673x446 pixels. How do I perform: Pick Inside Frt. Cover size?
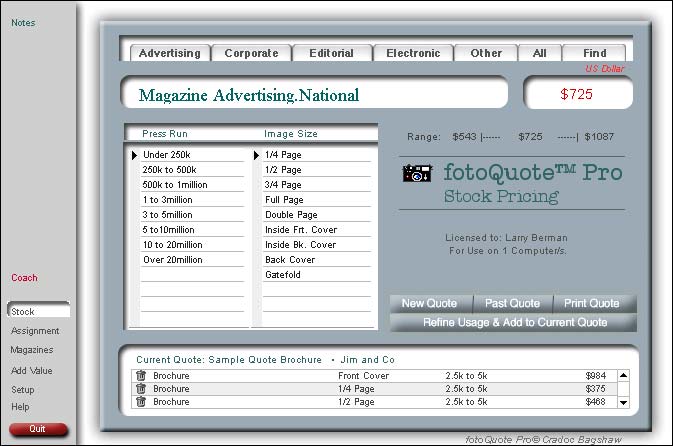pos(317,230)
